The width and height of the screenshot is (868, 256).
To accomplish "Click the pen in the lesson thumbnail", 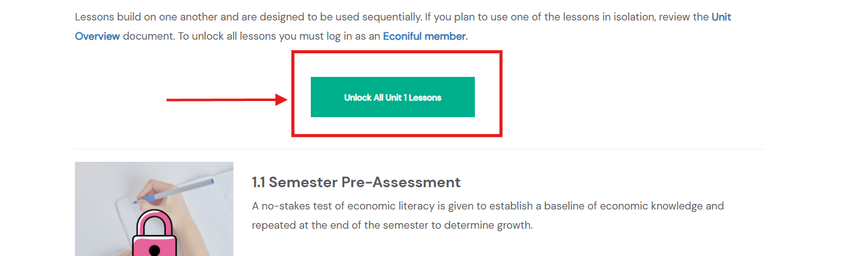I will [x=180, y=189].
